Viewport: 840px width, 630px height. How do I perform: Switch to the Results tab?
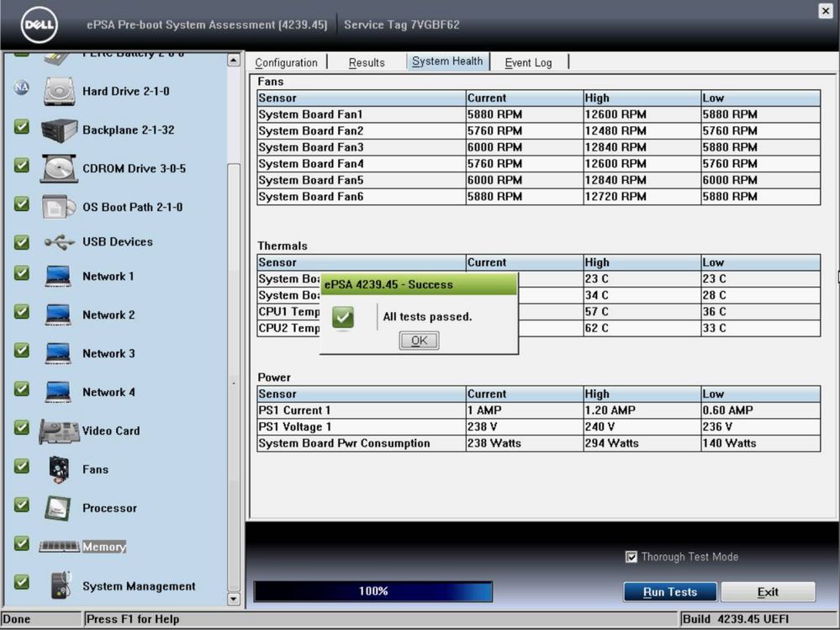367,63
